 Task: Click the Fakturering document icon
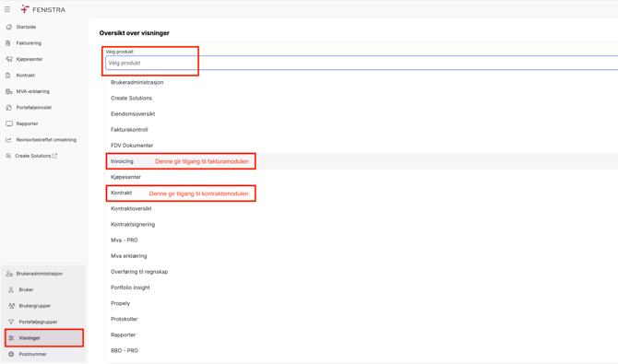click(x=8, y=43)
